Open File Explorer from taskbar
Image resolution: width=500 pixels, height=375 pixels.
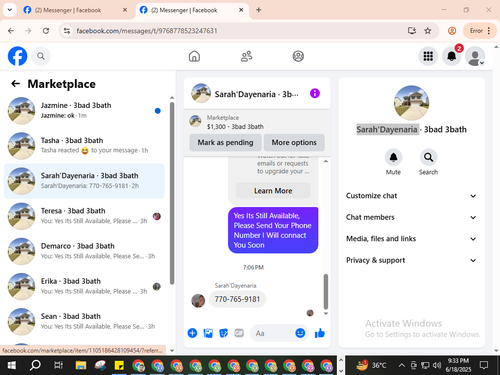(x=81, y=366)
